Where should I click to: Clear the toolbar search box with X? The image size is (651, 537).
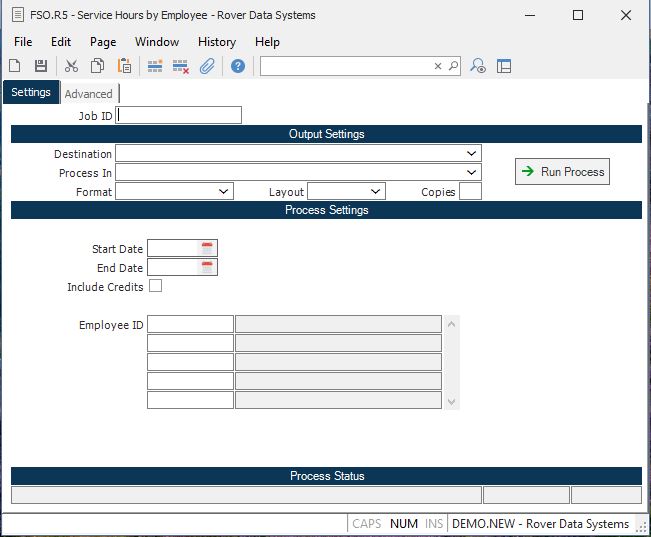[x=437, y=66]
